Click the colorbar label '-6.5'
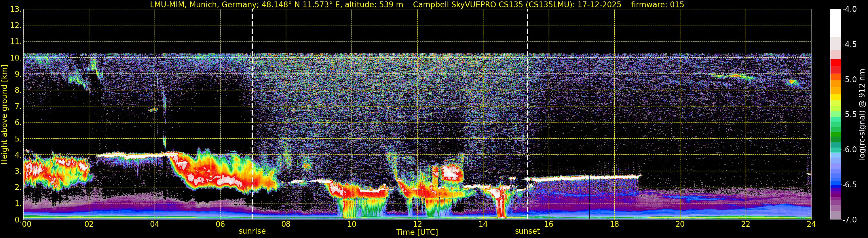 (850, 185)
